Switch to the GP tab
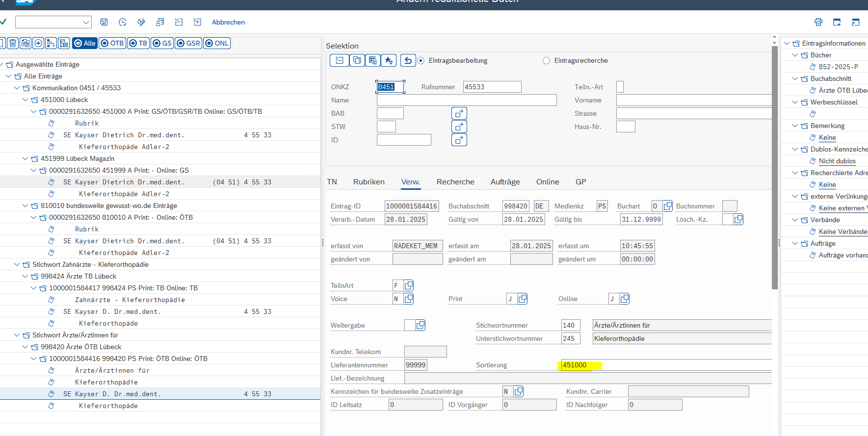Screen dimensions: 868x436 [x=581, y=181]
